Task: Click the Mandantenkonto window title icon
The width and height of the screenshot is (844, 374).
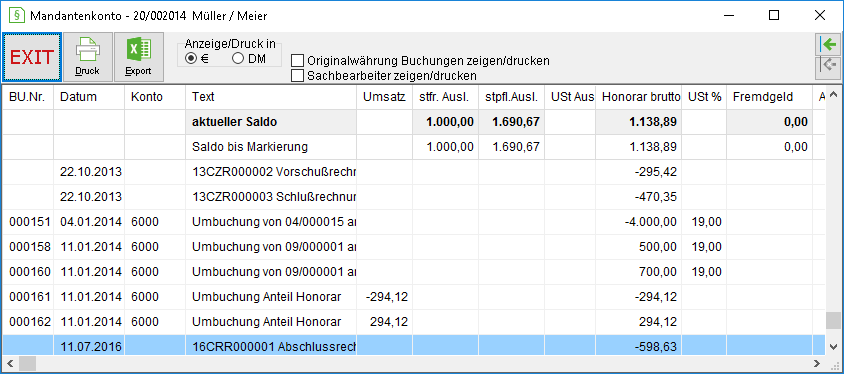Action: (17, 16)
